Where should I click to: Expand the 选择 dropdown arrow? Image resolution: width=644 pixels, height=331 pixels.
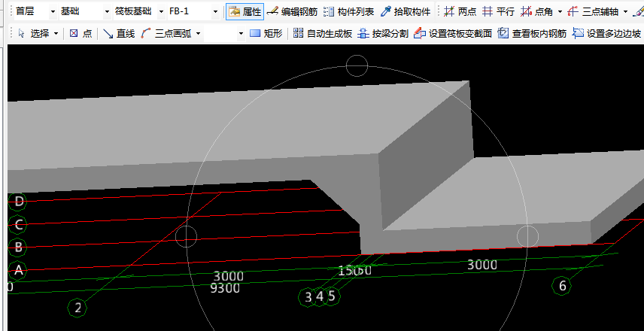pyautogui.click(x=56, y=34)
